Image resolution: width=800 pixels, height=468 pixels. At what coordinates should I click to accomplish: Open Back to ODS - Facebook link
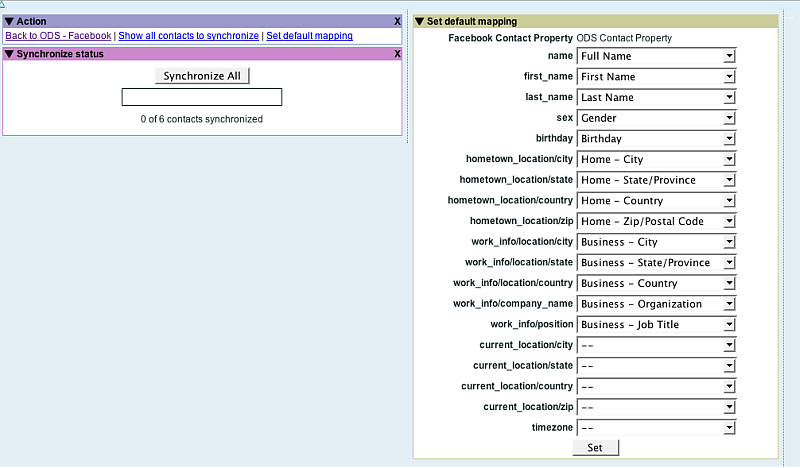[58, 36]
